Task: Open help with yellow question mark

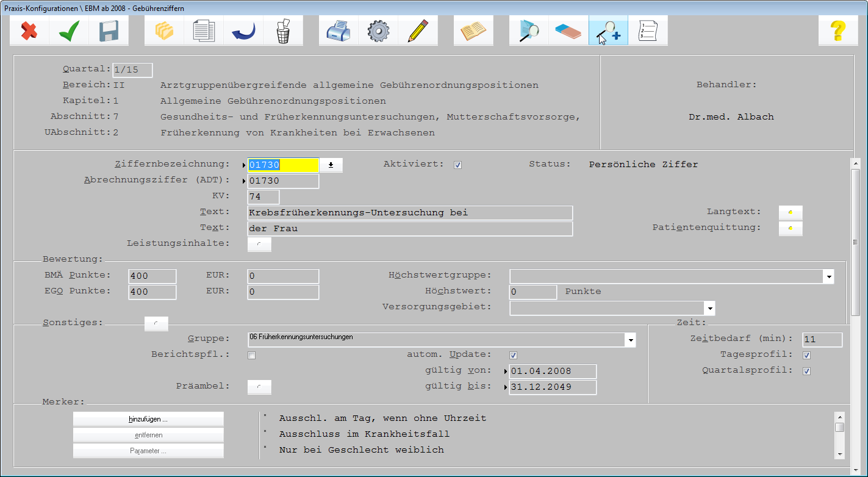Action: (838, 30)
